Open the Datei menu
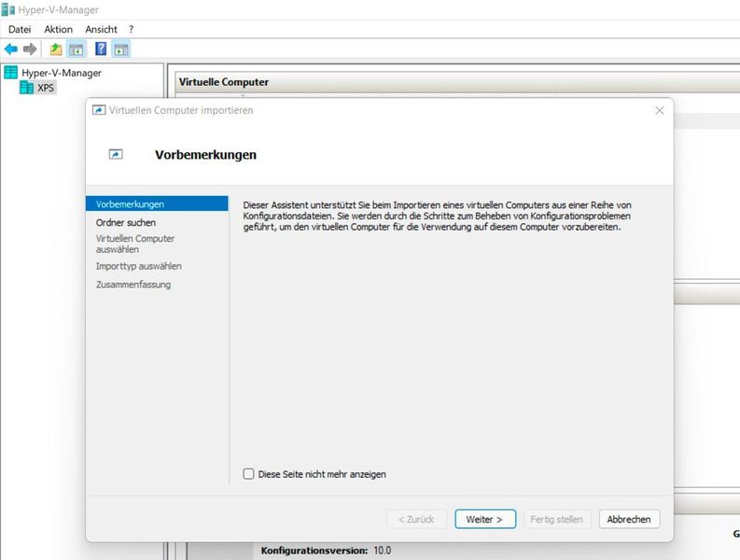Image resolution: width=740 pixels, height=560 pixels. coord(20,29)
